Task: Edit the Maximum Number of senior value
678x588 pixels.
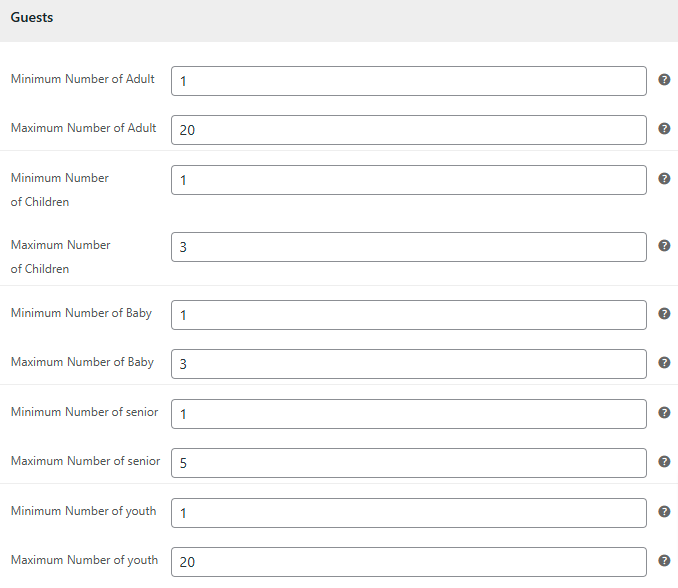Action: pos(409,463)
